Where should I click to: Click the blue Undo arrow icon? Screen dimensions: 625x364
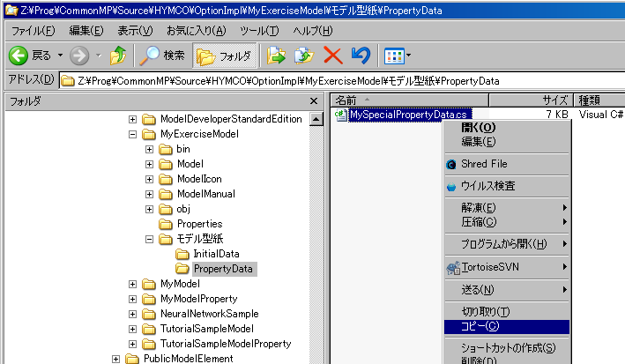pos(361,56)
